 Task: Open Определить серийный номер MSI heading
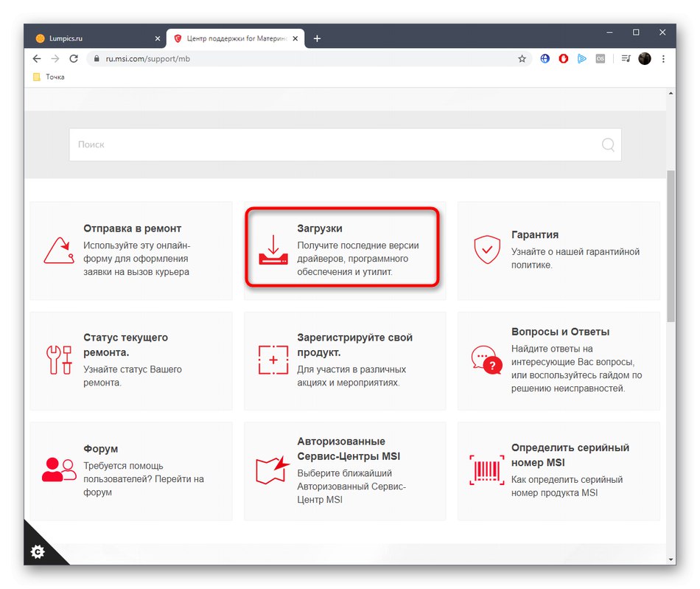pyautogui.click(x=570, y=455)
